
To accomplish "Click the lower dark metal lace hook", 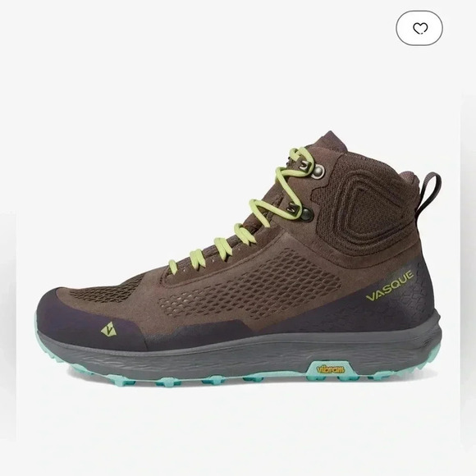I will pos(306,213).
